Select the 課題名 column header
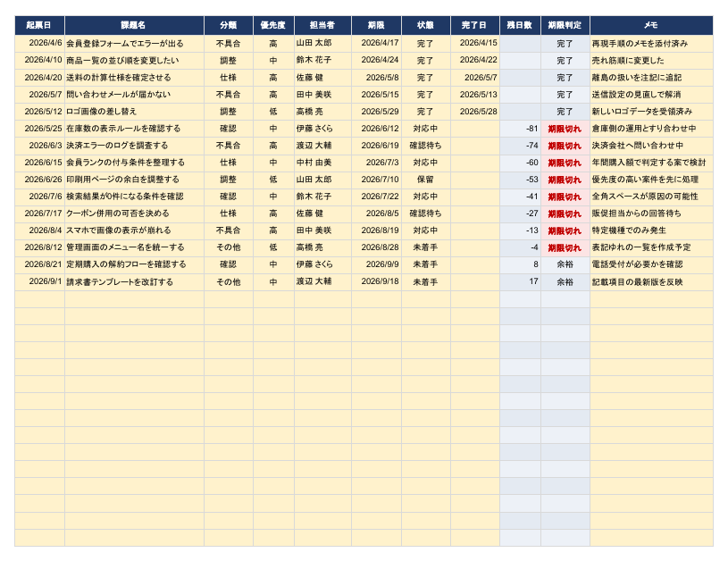The height and width of the screenshot is (561, 728). (134, 25)
